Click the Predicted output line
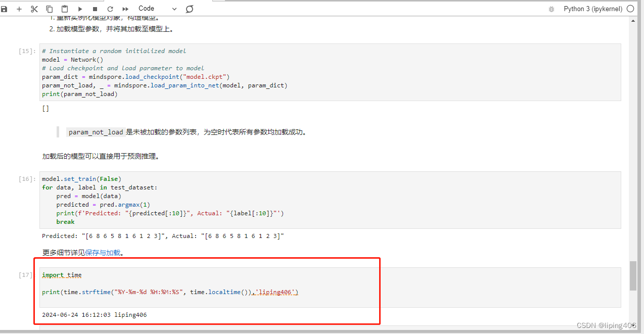 pyautogui.click(x=163, y=236)
